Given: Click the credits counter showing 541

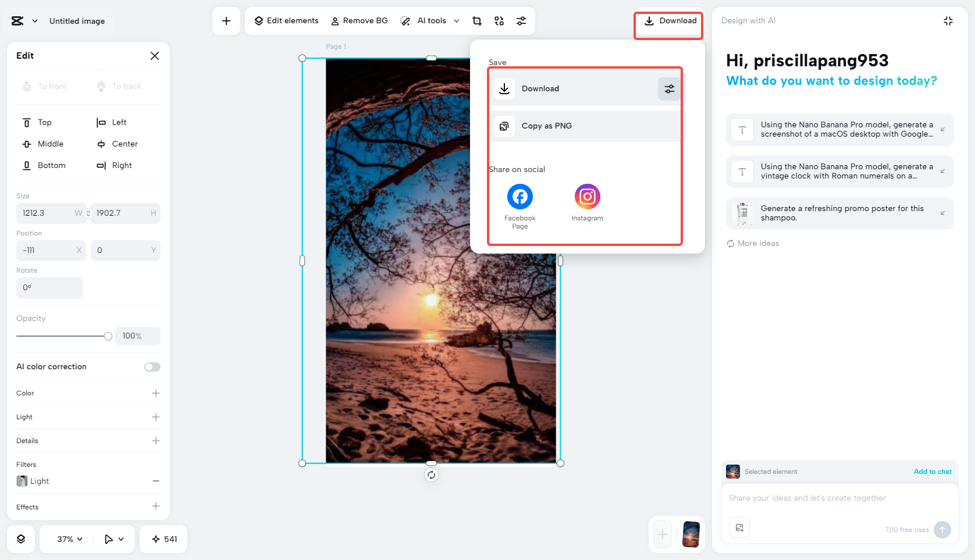Looking at the screenshot, I should click(x=163, y=539).
